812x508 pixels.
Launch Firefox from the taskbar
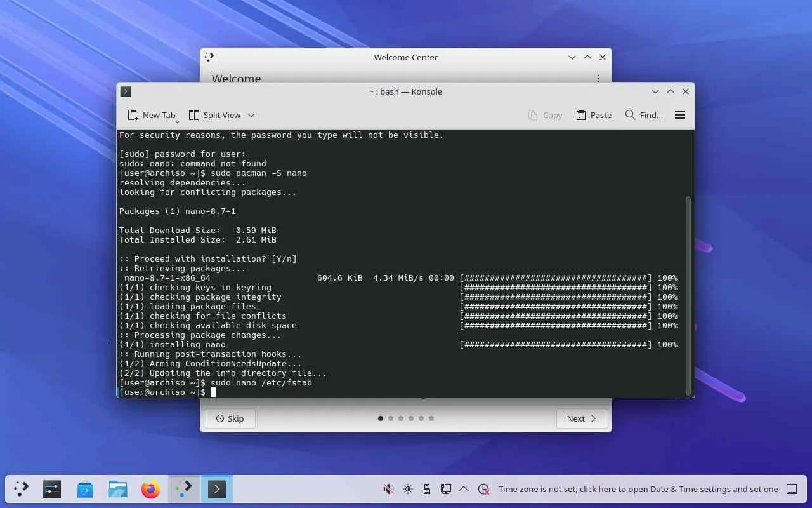[x=151, y=489]
